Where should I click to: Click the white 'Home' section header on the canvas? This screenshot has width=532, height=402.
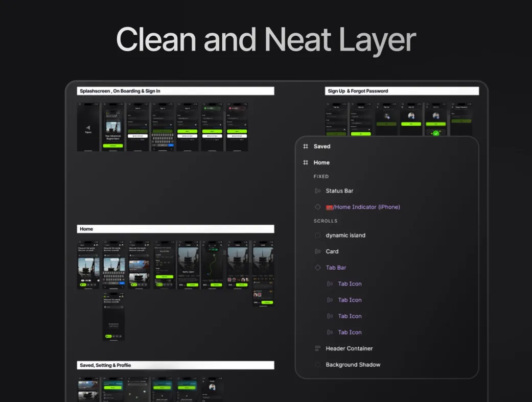point(175,229)
